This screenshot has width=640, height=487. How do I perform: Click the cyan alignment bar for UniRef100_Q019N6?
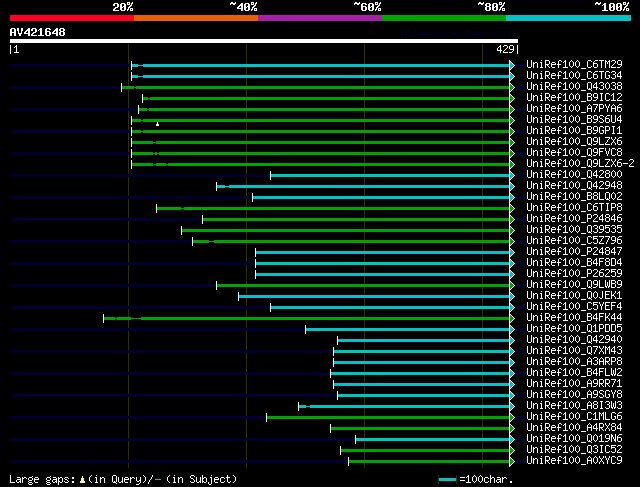pos(433,440)
